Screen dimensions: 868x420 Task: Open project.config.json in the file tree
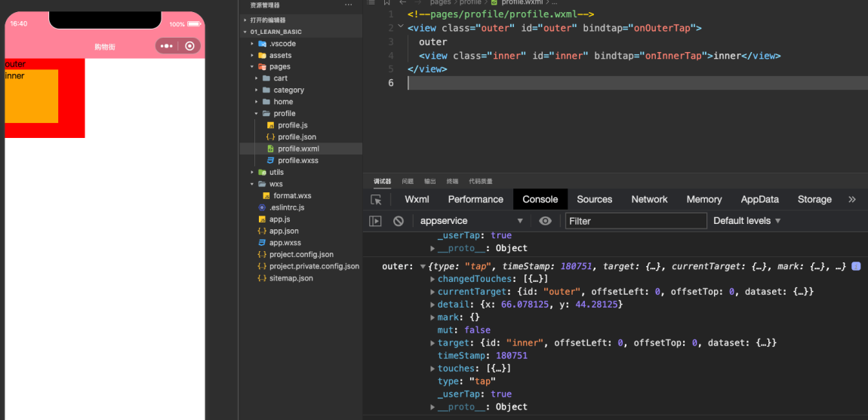click(x=301, y=255)
